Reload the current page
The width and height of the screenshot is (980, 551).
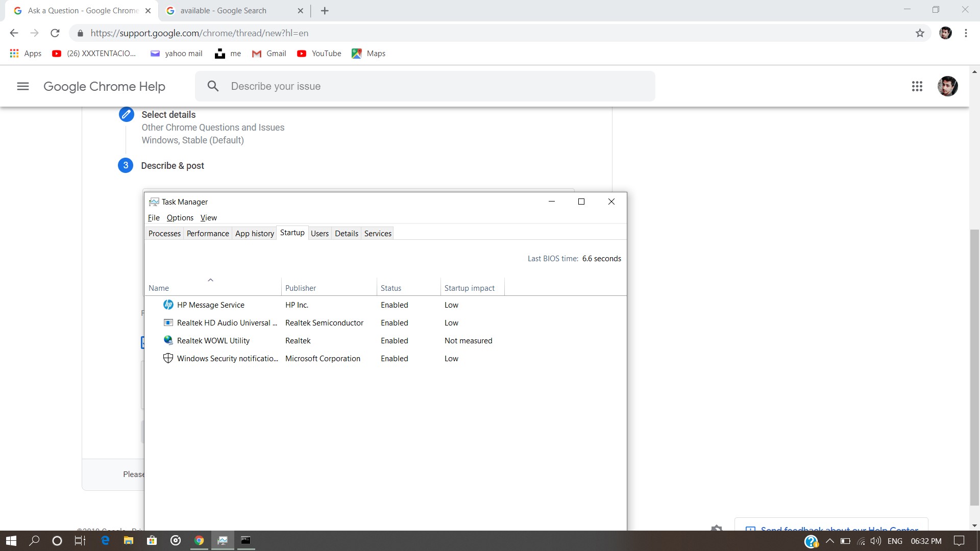pyautogui.click(x=55, y=33)
